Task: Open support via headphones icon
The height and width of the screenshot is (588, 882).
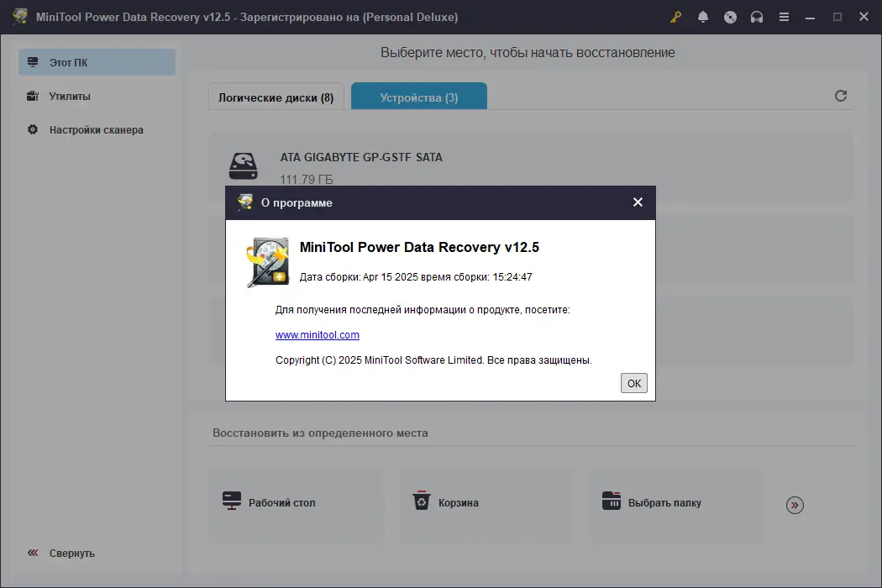Action: (757, 17)
